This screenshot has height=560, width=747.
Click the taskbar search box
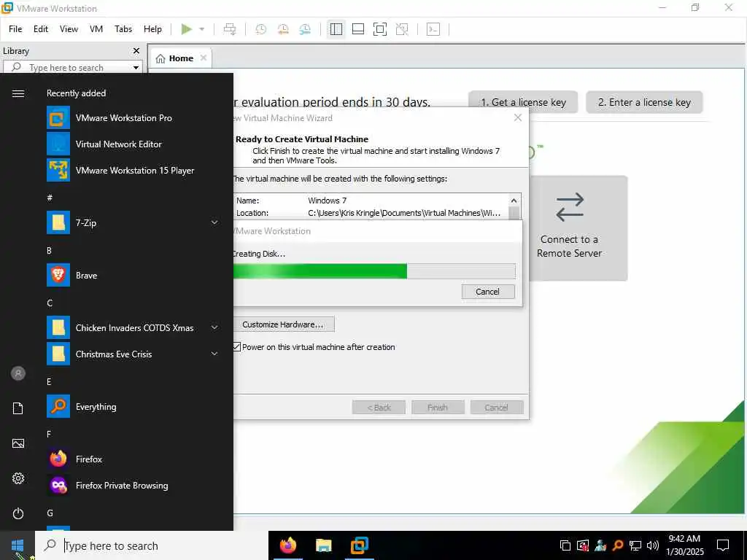pos(152,545)
